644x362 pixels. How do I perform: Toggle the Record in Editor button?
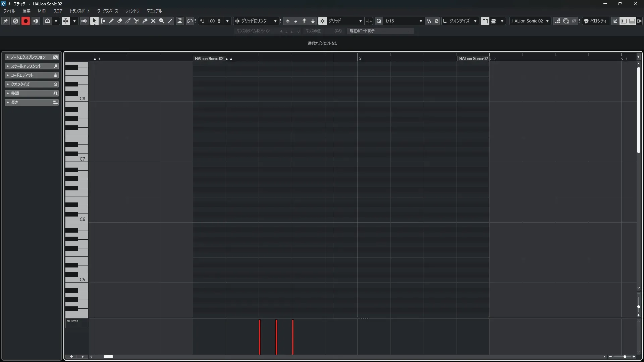click(x=25, y=21)
